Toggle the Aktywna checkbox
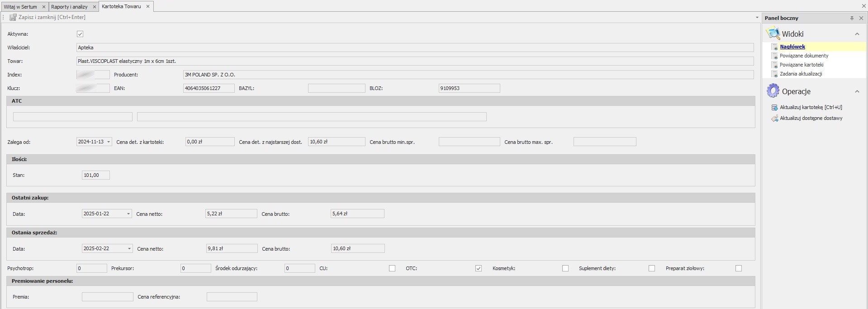 (80, 34)
